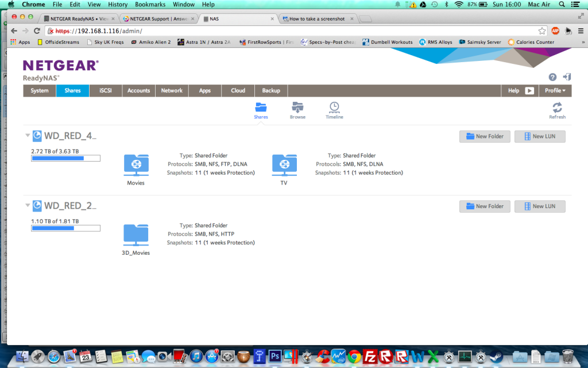Click New Folder for WD_RED_2 volume
The image size is (588, 368).
[x=485, y=206]
